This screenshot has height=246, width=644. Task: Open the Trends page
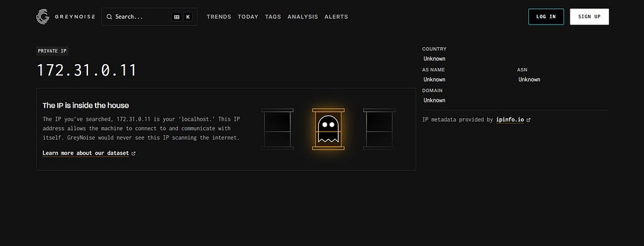219,17
